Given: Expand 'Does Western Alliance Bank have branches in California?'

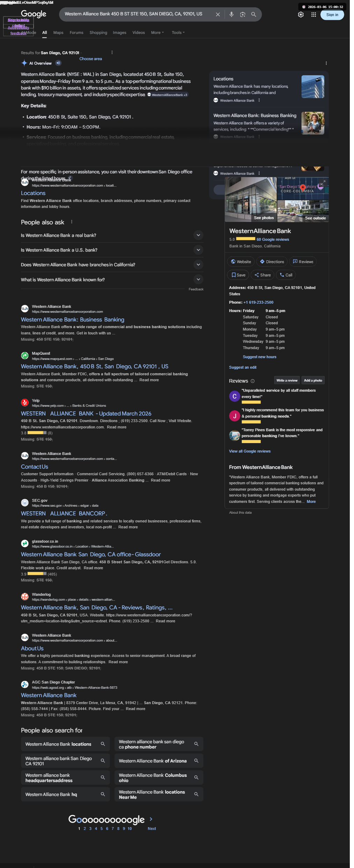Looking at the screenshot, I should [x=198, y=265].
